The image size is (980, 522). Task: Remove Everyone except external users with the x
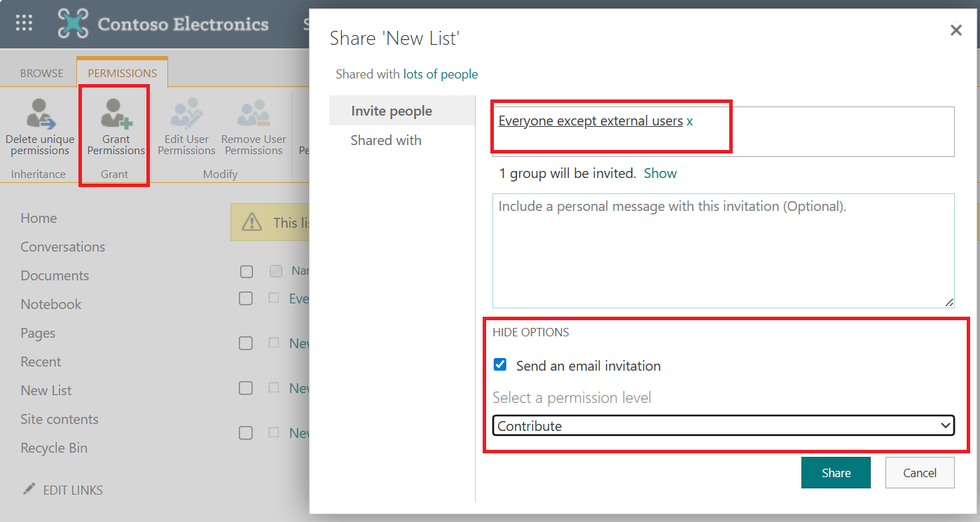click(689, 121)
